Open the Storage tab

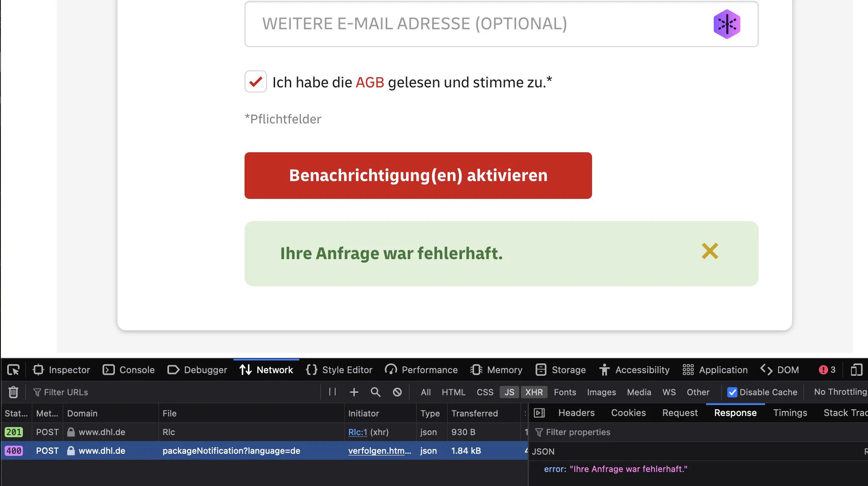coord(560,370)
